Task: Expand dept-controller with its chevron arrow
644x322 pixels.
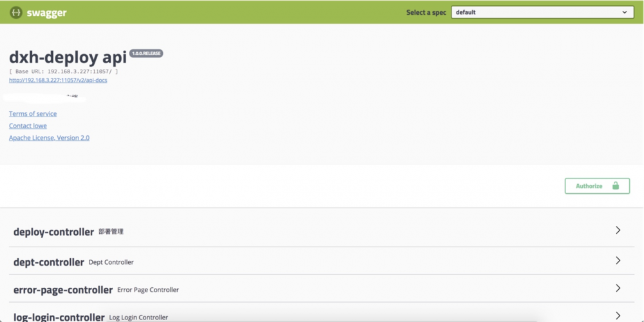Action: coord(618,260)
